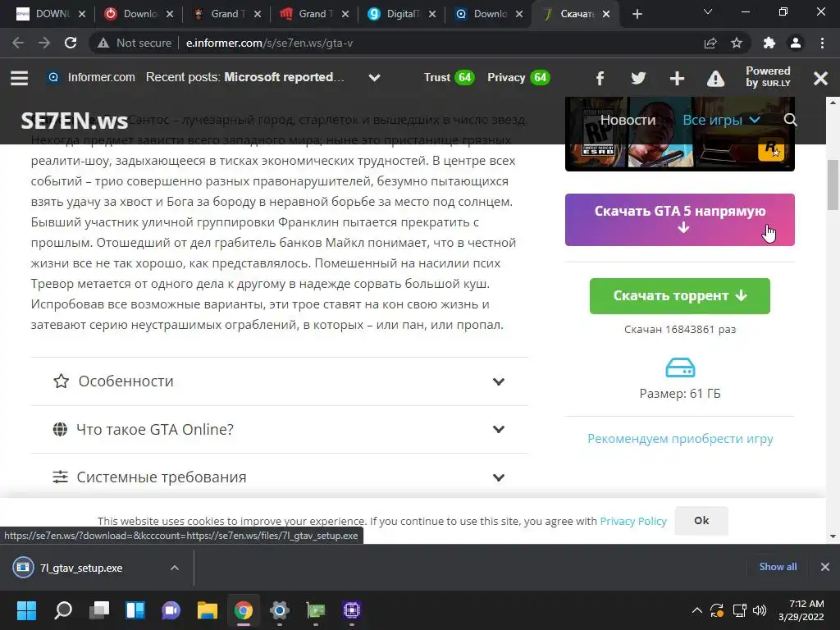Click Новости menu item
This screenshot has width=840, height=630.
(x=628, y=120)
